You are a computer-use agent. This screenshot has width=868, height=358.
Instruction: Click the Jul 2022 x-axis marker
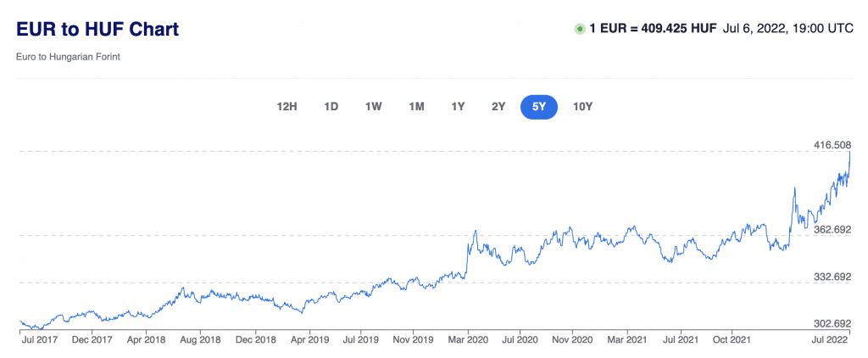point(832,340)
